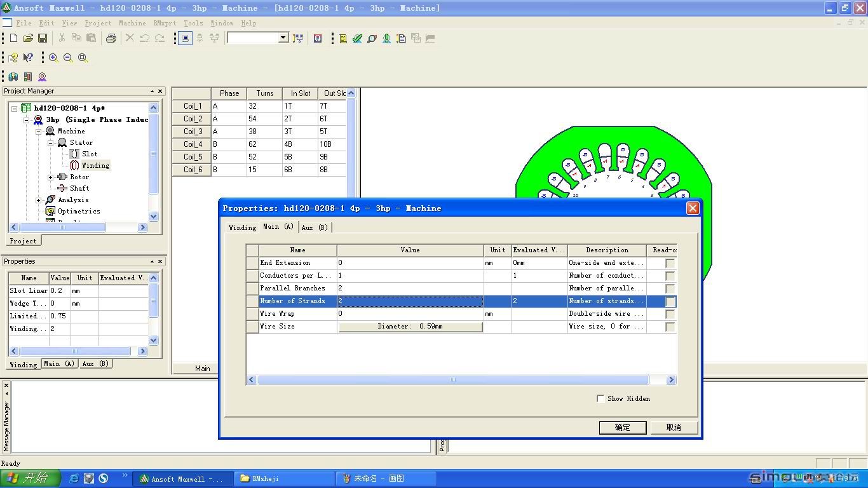Toggle Read-only checkbox for Parallel Branches

[670, 288]
